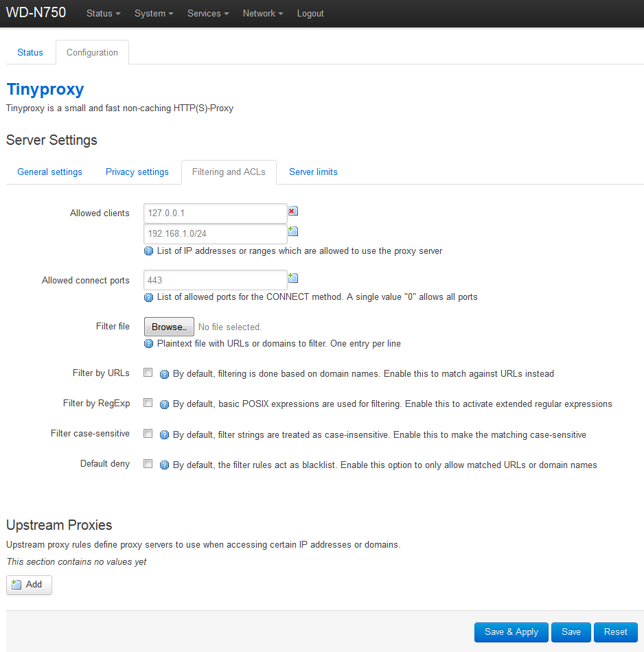Switch to the Privacy settings tab
This screenshot has width=644, height=652.
(137, 172)
